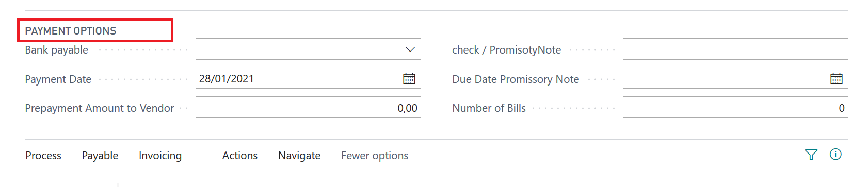The width and height of the screenshot is (868, 187).
Task: Select the Bank payable field label
Action: click(x=57, y=50)
